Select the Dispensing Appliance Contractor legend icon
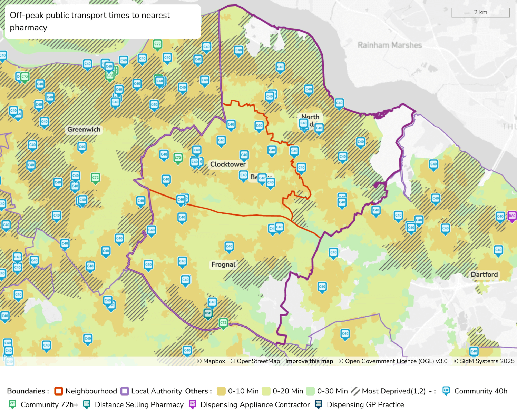517x420 pixels. point(192,404)
